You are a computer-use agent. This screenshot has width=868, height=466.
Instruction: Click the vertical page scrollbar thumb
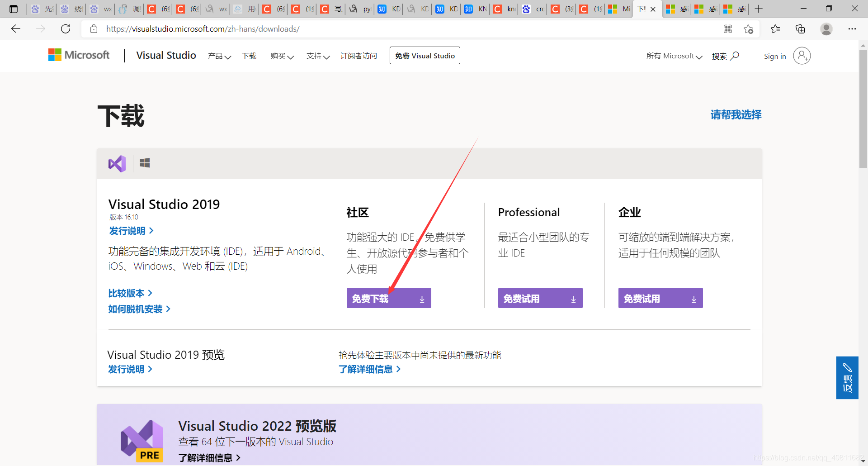(x=863, y=109)
